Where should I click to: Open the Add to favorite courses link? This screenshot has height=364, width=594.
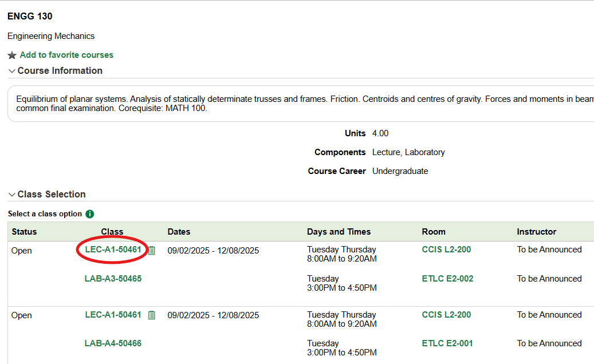tap(66, 54)
